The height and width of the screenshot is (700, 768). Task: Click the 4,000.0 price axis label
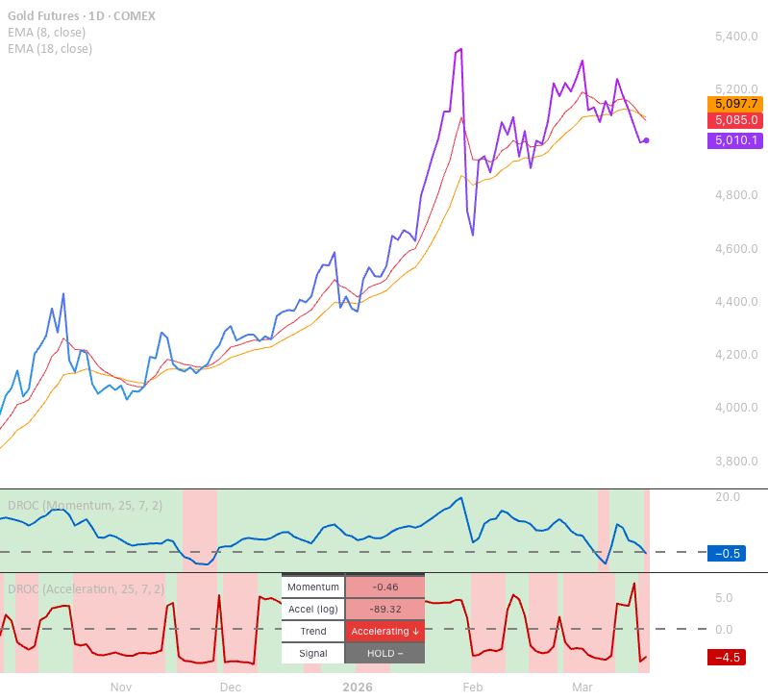(736, 407)
